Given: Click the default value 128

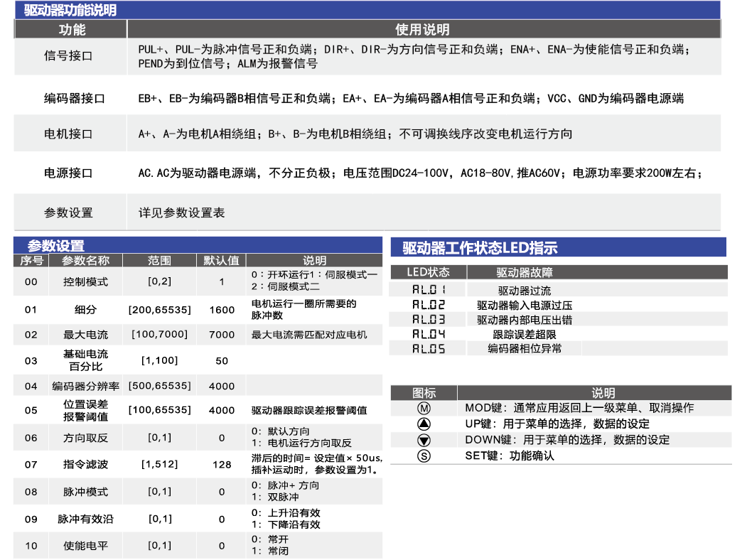Looking at the screenshot, I should 222,464.
